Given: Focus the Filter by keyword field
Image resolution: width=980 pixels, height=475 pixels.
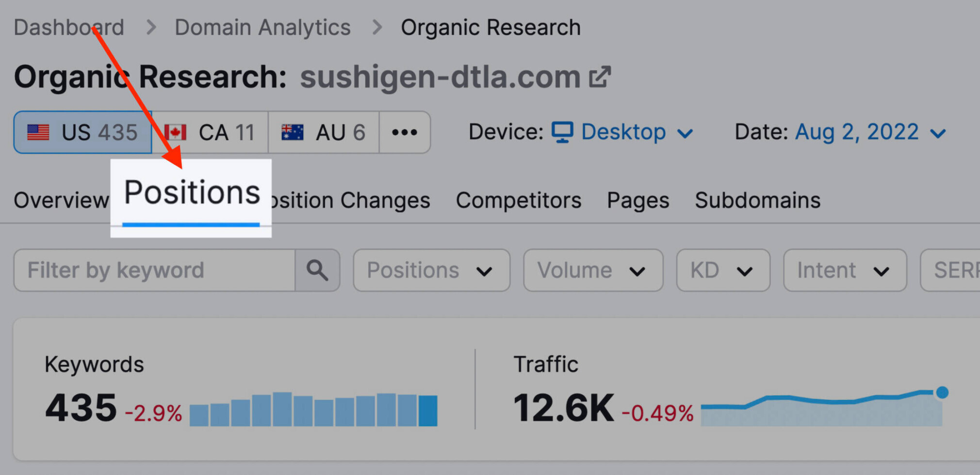Looking at the screenshot, I should pyautogui.click(x=154, y=270).
